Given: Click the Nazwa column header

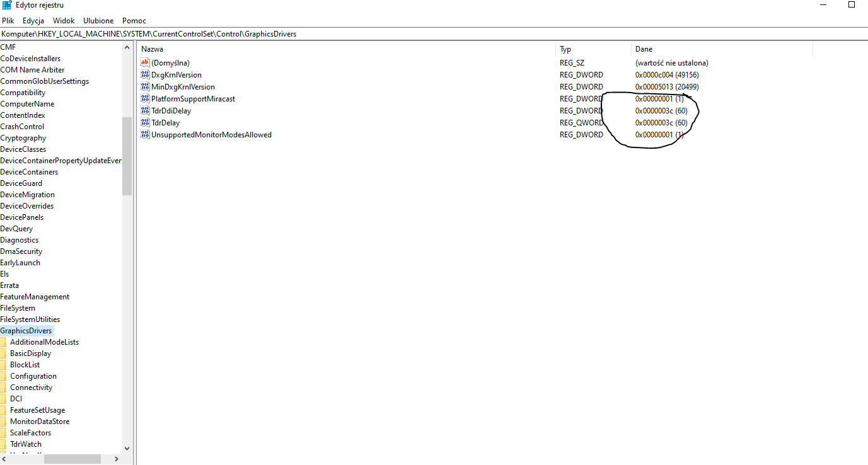Looking at the screenshot, I should (152, 49).
